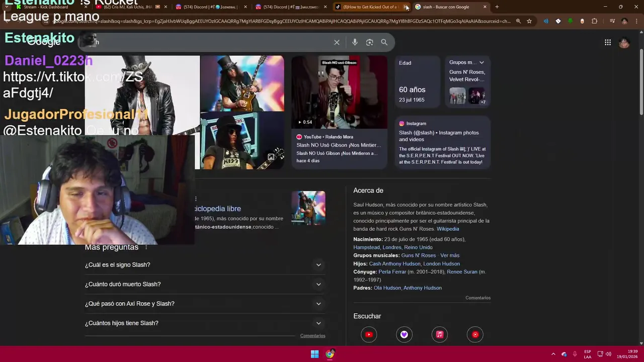Image resolution: width=644 pixels, height=362 pixels.
Task: Open clock showing 19:39
Action: (627, 354)
